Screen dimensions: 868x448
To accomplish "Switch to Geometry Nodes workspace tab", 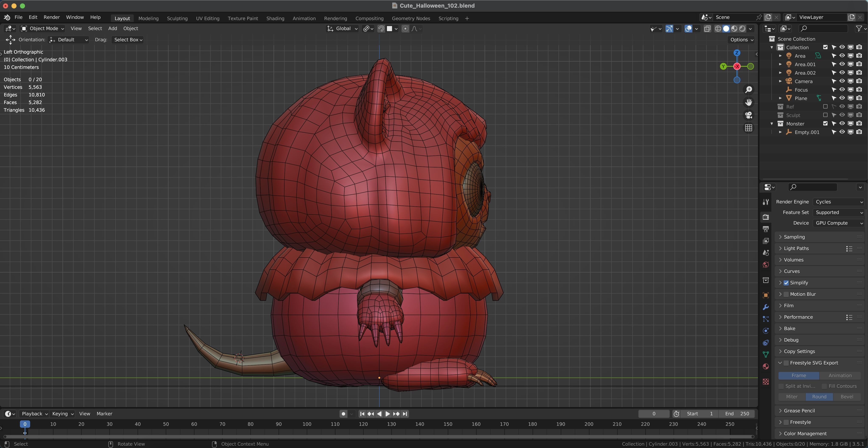I will pos(411,18).
